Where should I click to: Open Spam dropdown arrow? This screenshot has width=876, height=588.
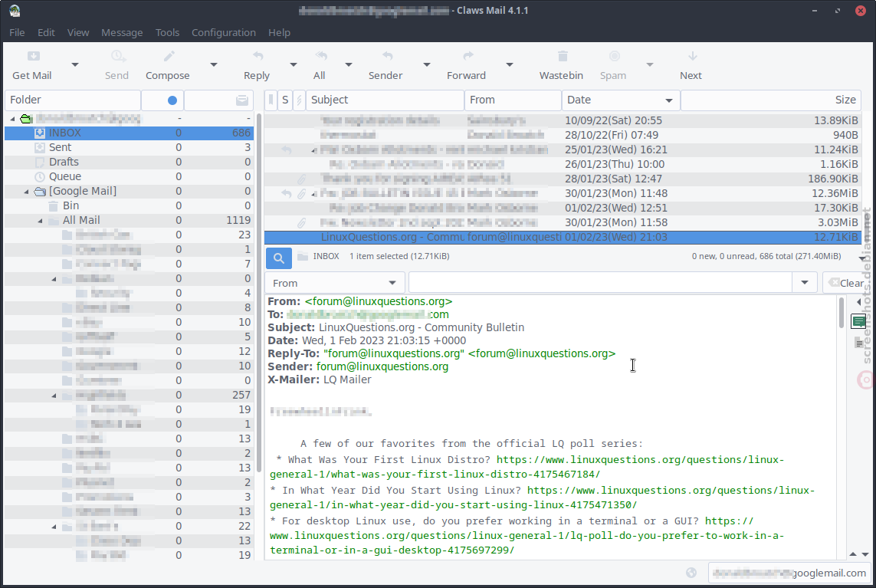click(x=650, y=65)
